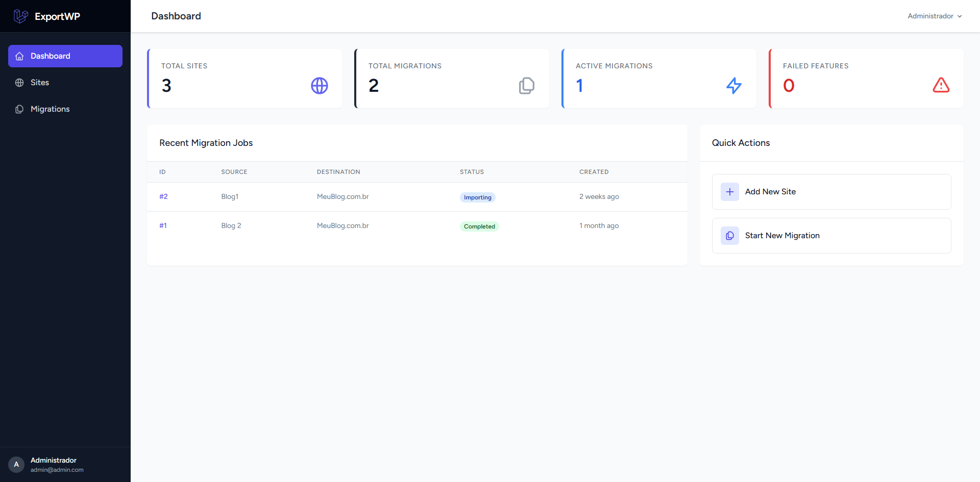This screenshot has height=482, width=980.
Task: Click the Recent Migration Jobs heading
Action: 206,143
